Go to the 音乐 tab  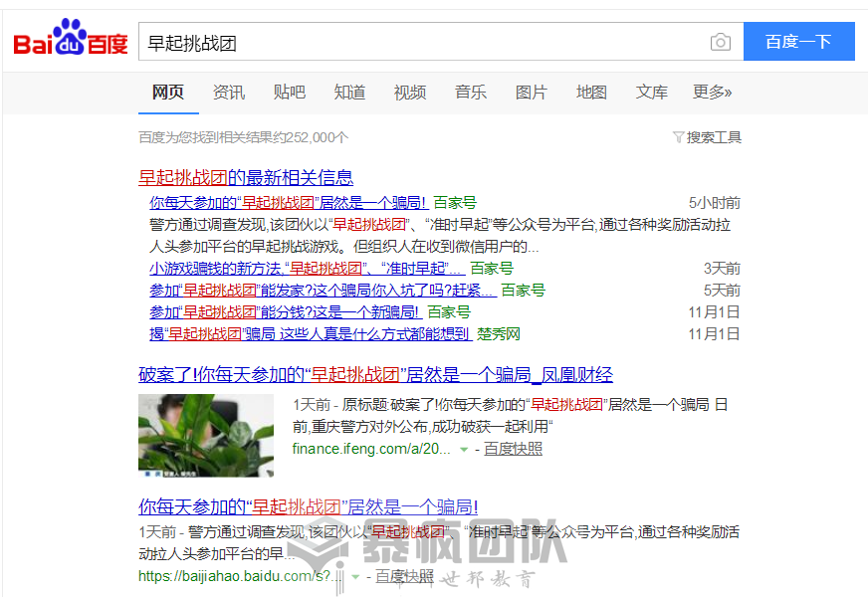(x=471, y=93)
